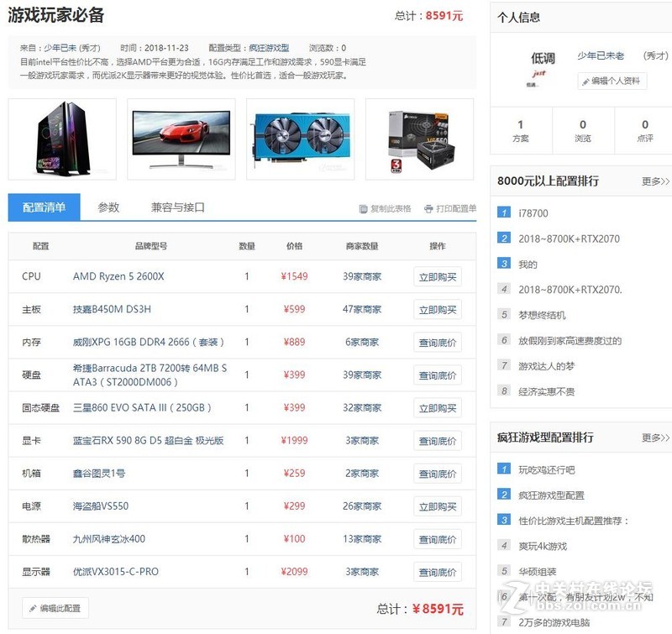Click the 复制此表格 text link
Viewport: 672px width, 634px height.
391,208
